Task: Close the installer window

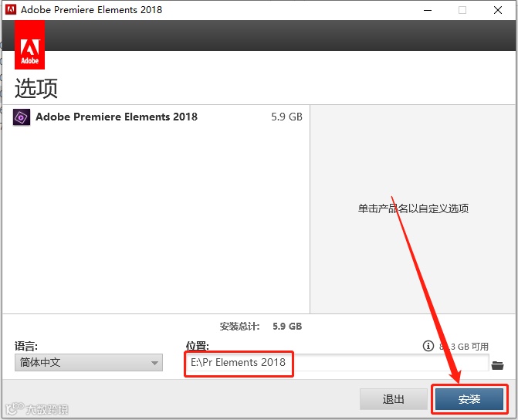Action: 498,10
